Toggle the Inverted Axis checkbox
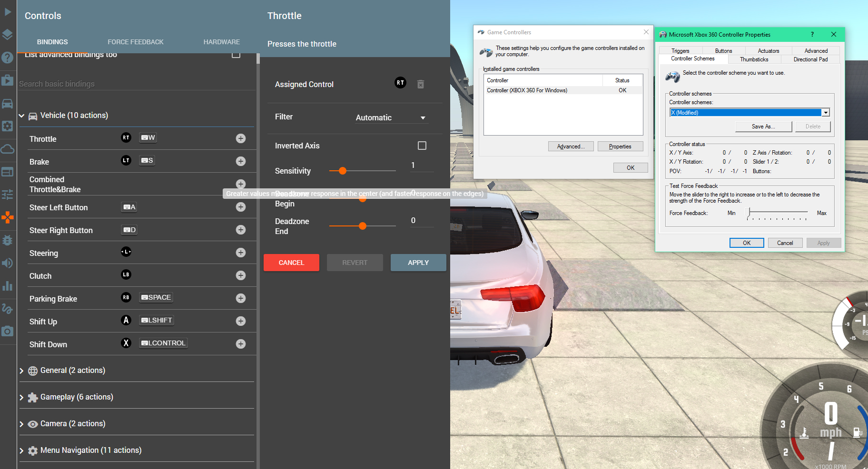 pyautogui.click(x=422, y=146)
